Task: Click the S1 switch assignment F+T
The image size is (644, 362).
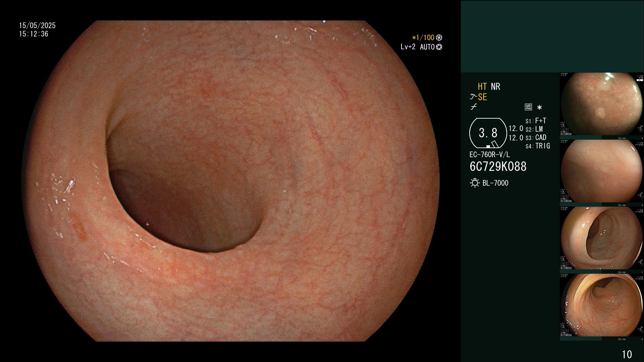Action: coord(536,121)
